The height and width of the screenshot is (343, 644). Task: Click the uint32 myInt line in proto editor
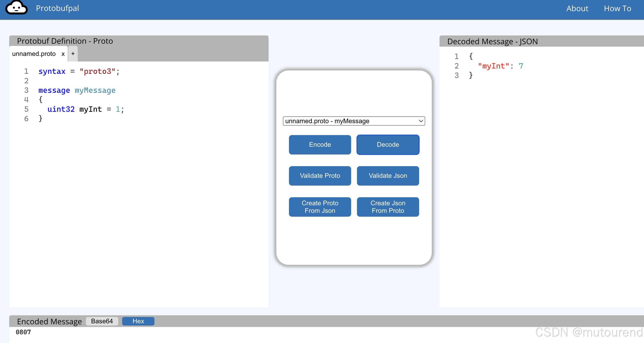pos(85,109)
